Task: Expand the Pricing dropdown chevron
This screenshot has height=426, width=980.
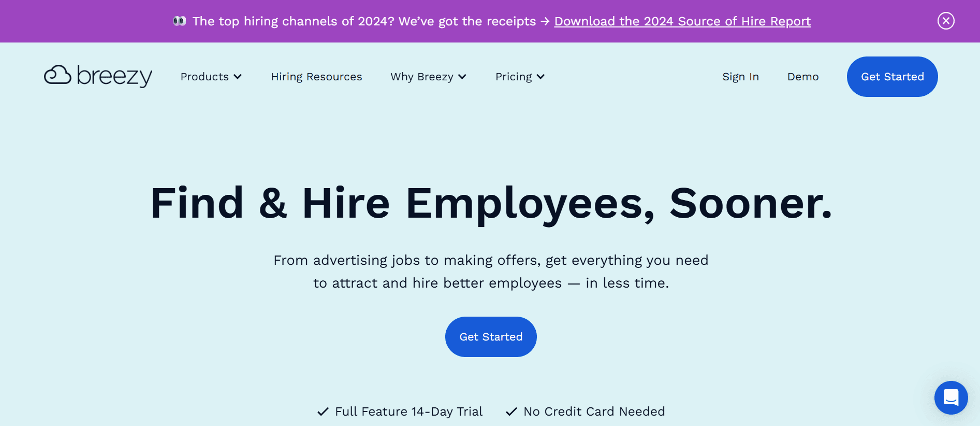Action: pos(541,77)
